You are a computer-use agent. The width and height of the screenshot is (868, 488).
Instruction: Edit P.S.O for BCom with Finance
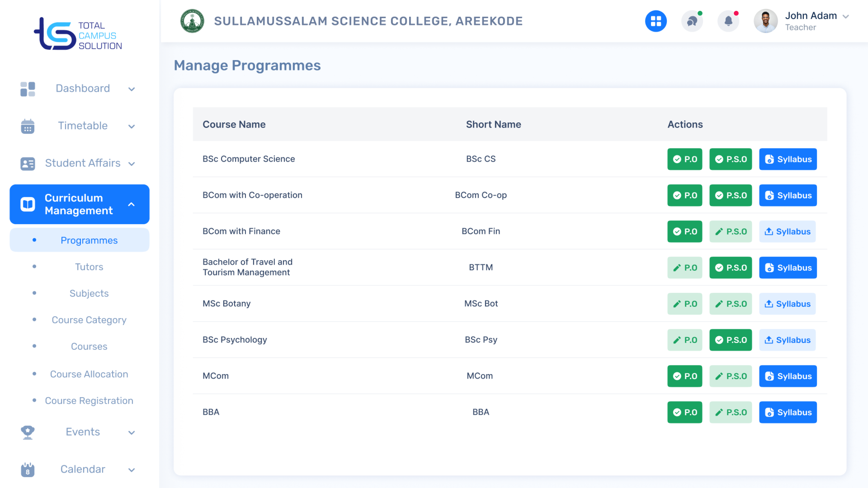click(x=730, y=231)
